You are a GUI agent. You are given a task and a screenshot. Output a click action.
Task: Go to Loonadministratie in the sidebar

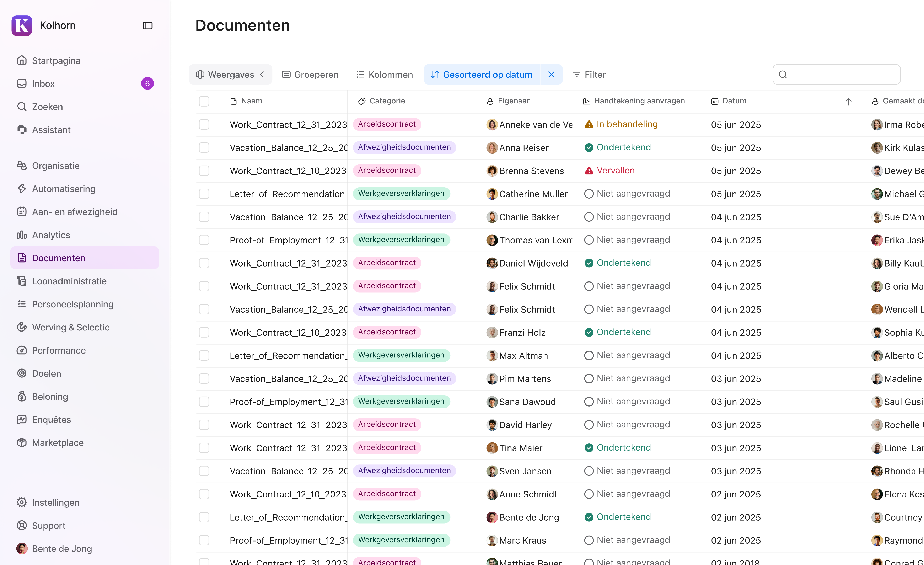(69, 281)
